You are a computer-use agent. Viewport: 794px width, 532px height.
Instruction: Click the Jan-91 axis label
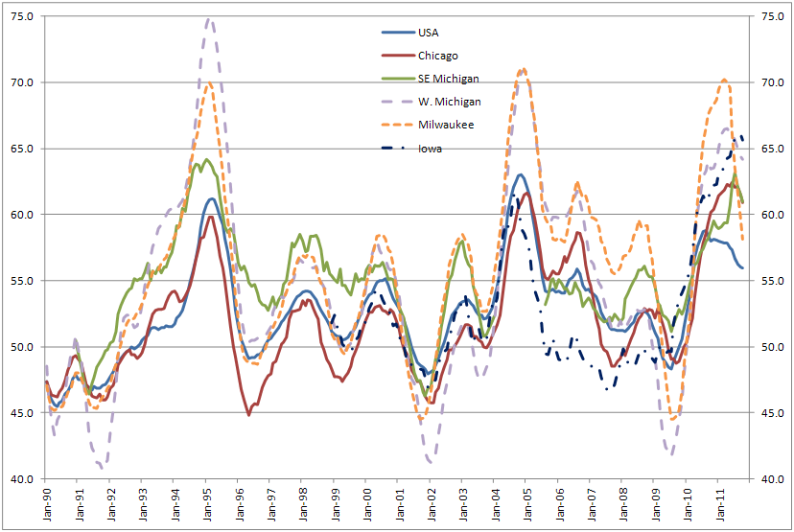tap(79, 504)
